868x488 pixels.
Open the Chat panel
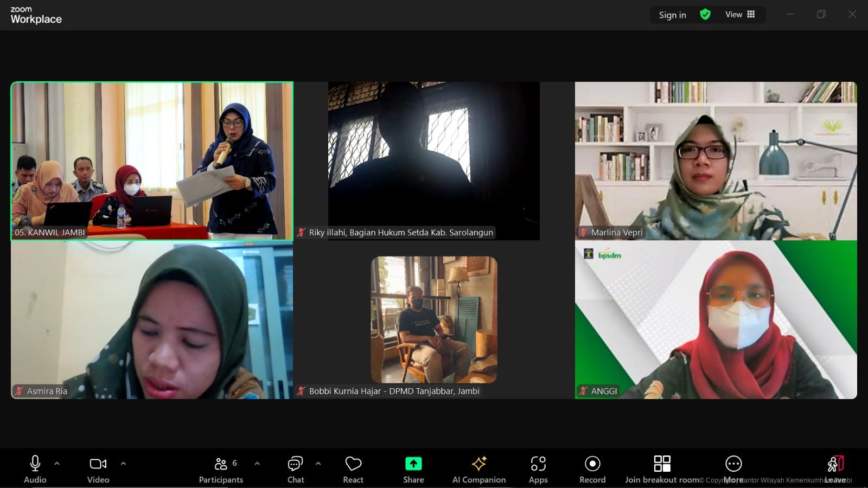click(296, 469)
